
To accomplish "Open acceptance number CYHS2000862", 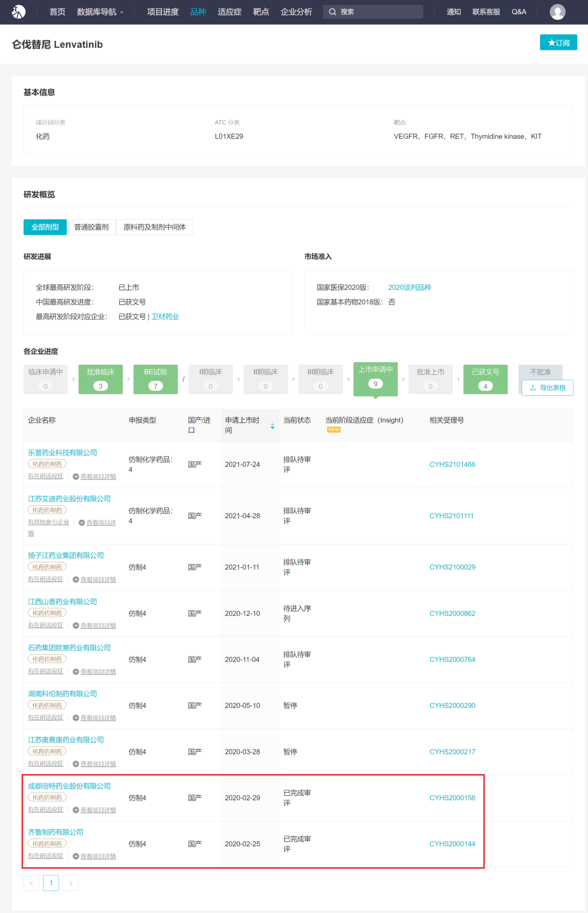I will pyautogui.click(x=452, y=614).
